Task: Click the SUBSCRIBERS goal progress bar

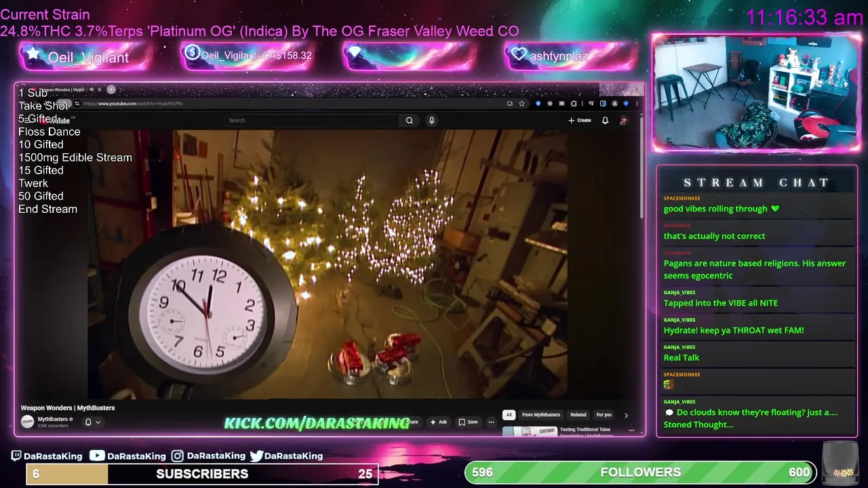Action: [202, 474]
